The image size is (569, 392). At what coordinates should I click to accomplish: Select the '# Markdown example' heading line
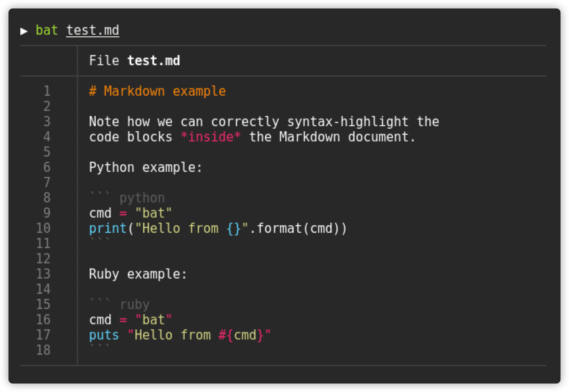click(157, 91)
